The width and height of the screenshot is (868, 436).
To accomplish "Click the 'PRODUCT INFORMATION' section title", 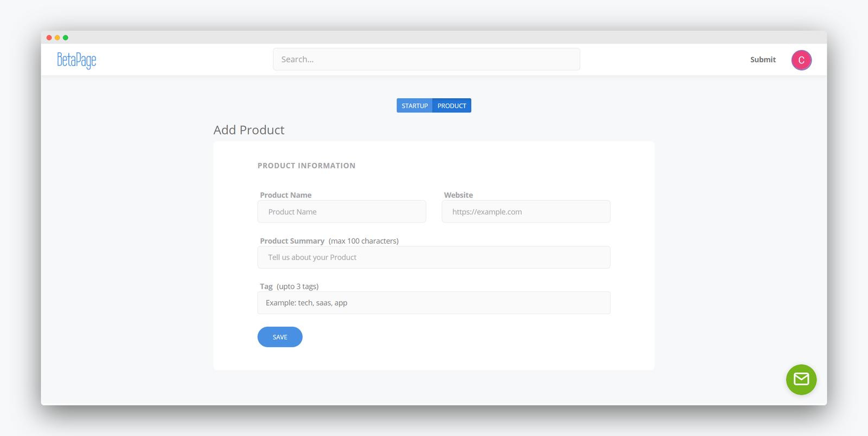I will point(307,166).
